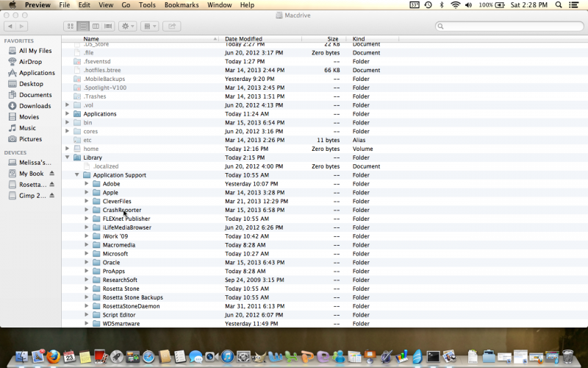Screen dimensions: 588x368
Task: Click the Back navigation button
Action: click(10, 26)
